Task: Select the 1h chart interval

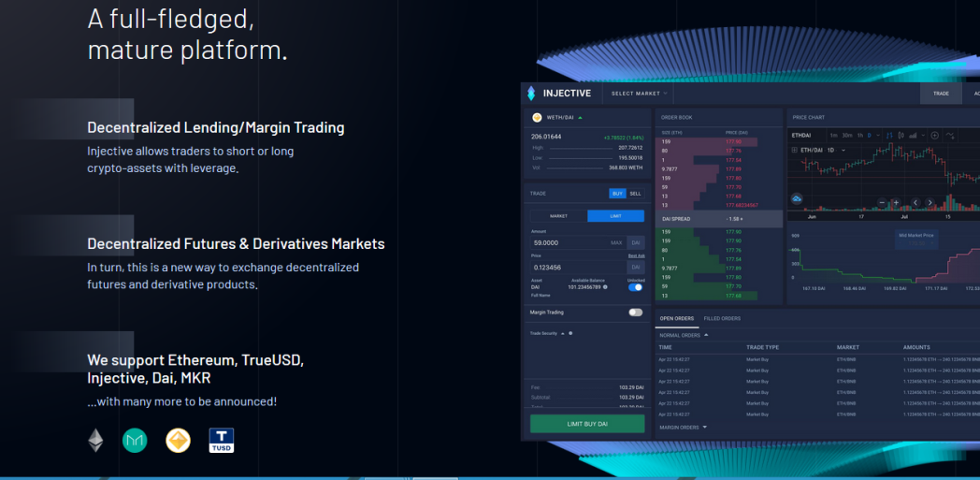Action: (x=860, y=135)
